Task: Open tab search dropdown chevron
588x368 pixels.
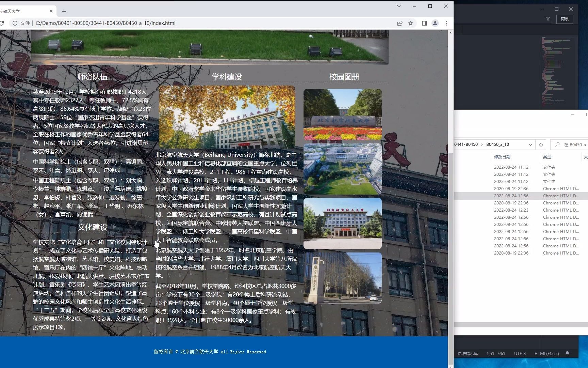Action: [399, 6]
